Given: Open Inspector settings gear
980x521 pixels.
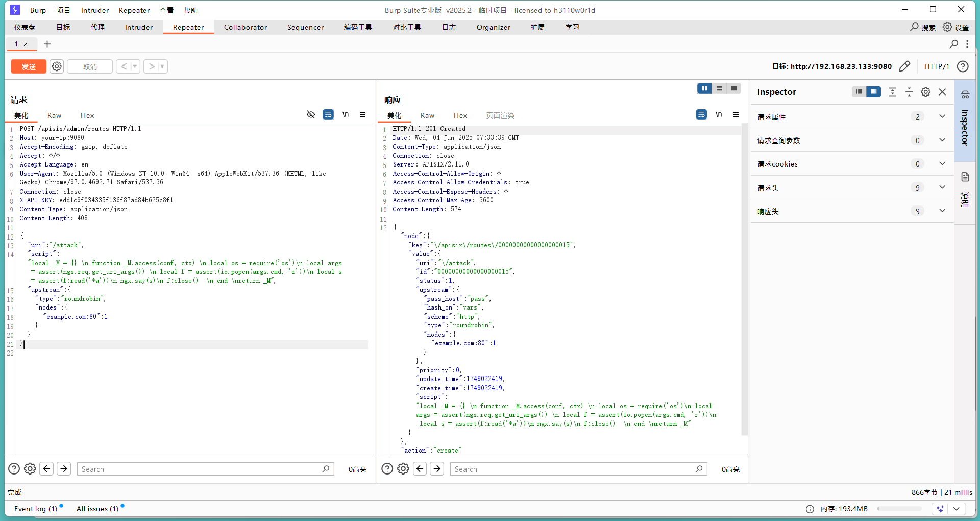Looking at the screenshot, I should coord(925,91).
